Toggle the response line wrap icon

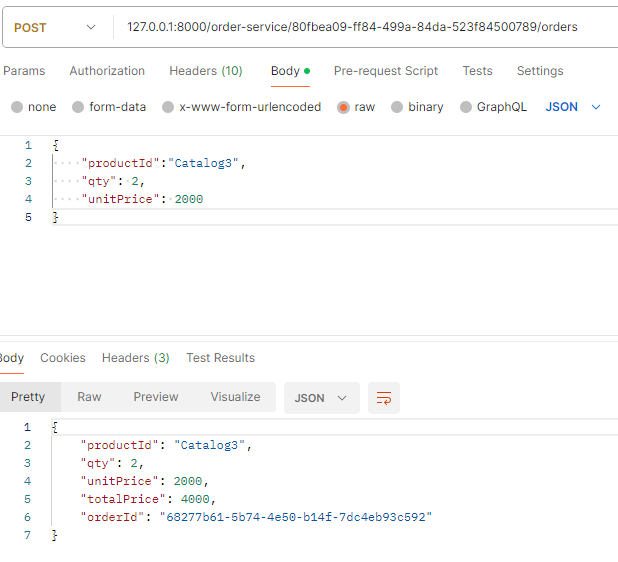coord(384,398)
